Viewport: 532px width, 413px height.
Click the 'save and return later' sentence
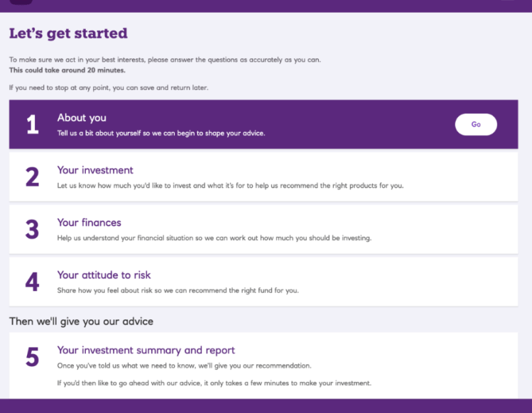pyautogui.click(x=109, y=87)
